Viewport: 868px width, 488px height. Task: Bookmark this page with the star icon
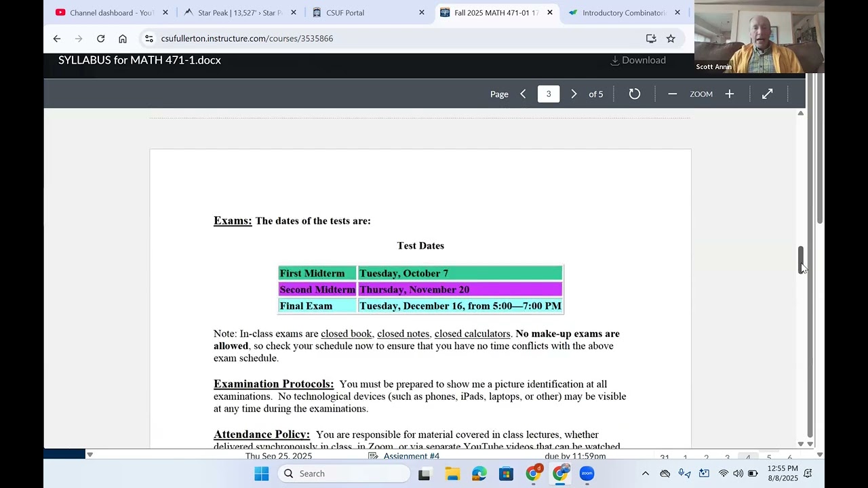(x=671, y=39)
